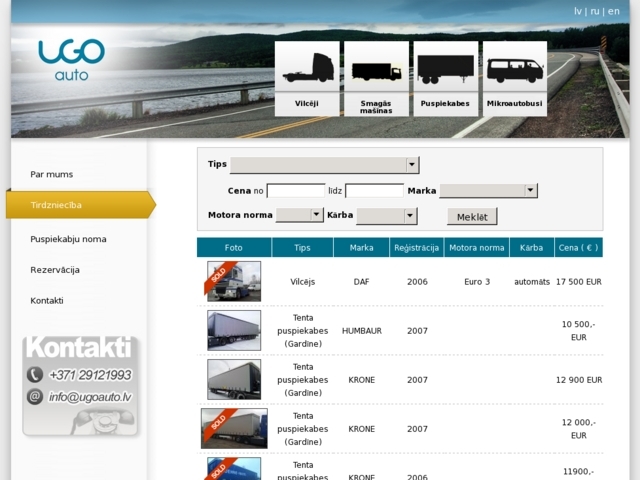Viewport: 640px width, 480px height.
Task: Open the Vilcēji truck category icon
Action: click(307, 78)
